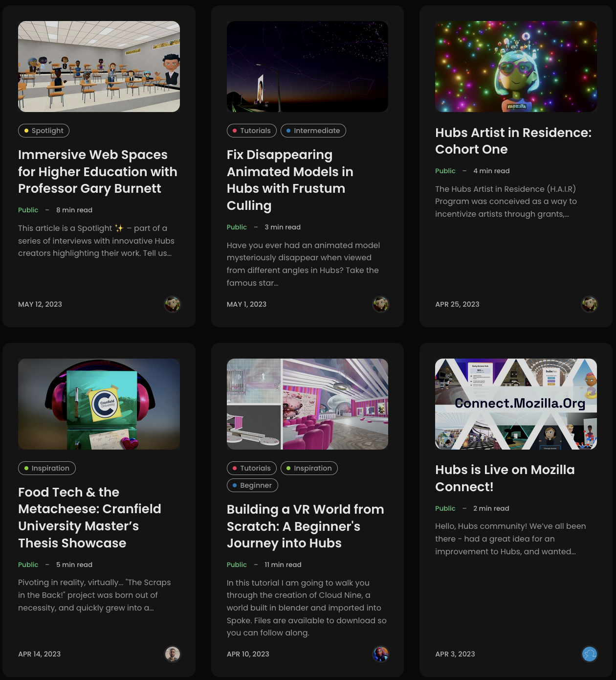This screenshot has height=680, width=616.
Task: Open author avatar on the May 1, 2023 card
Action: 381,304
